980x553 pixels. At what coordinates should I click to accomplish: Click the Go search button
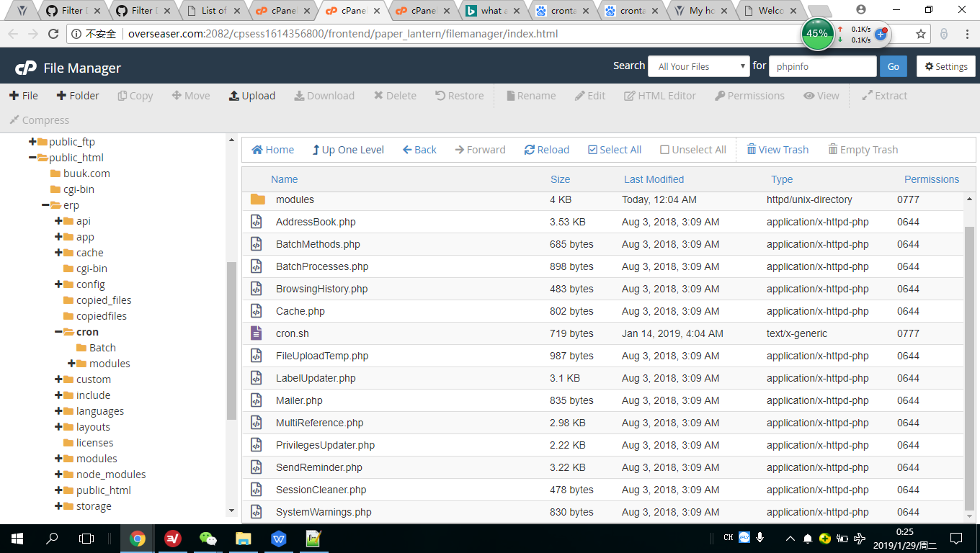pyautogui.click(x=893, y=66)
